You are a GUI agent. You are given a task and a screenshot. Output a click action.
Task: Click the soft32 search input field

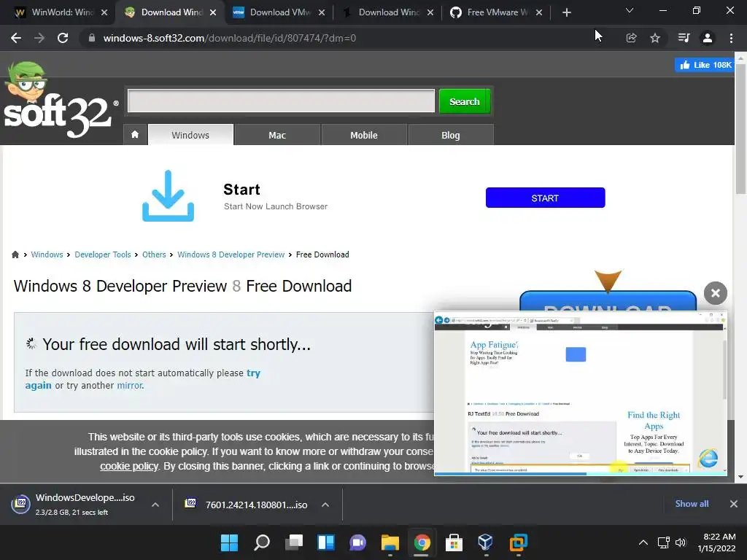click(281, 101)
